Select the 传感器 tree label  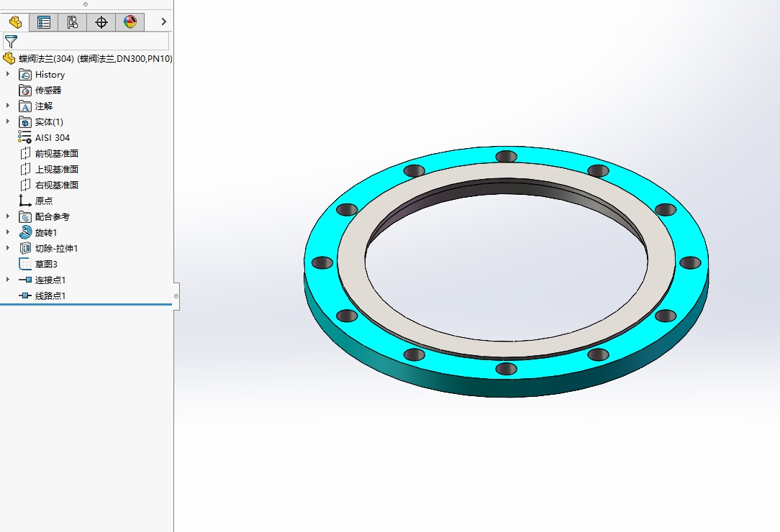tap(48, 91)
